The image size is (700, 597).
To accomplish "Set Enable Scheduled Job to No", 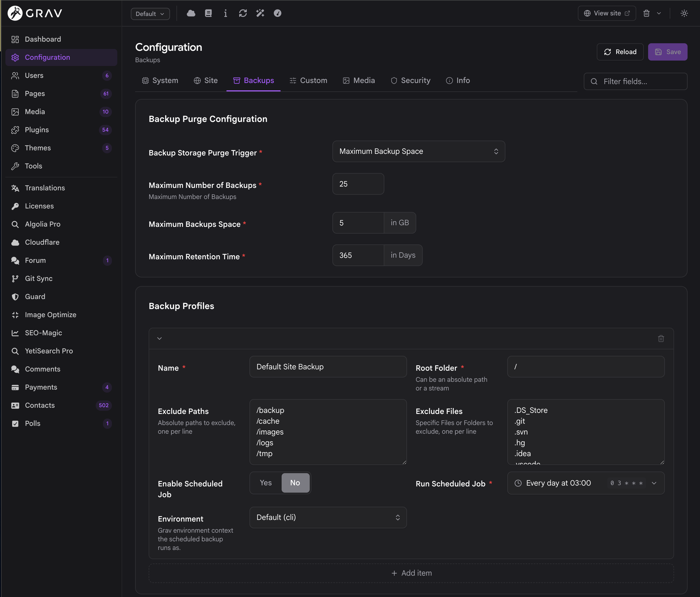I will pos(295,483).
